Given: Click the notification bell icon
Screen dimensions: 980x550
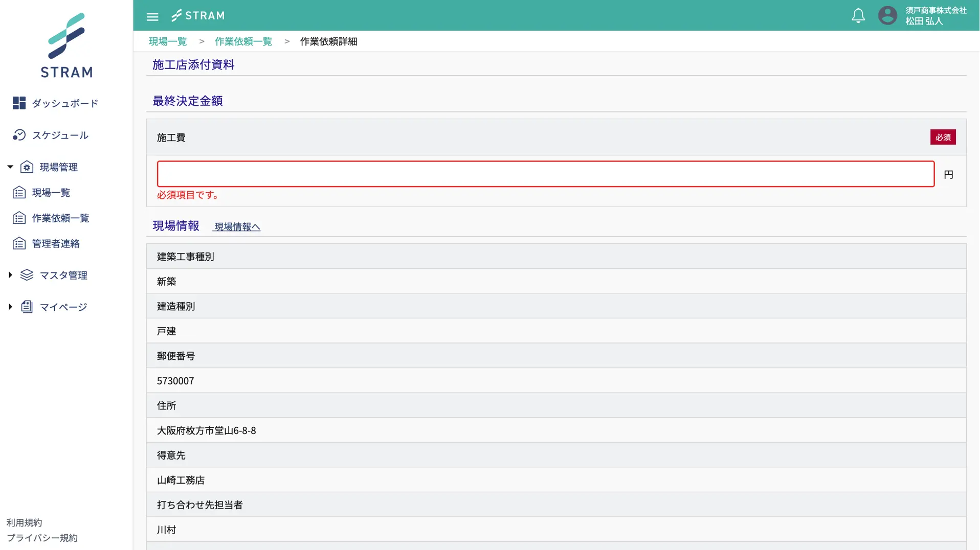Looking at the screenshot, I should click(x=858, y=16).
